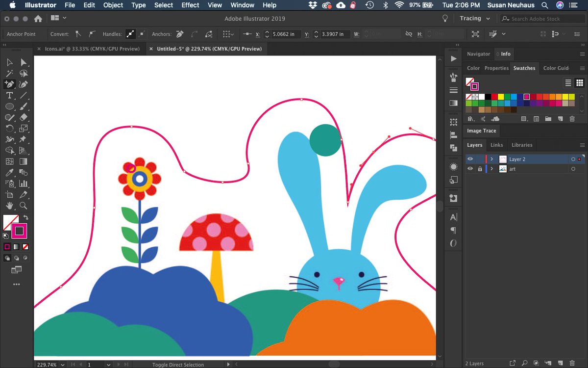Select the Shape Builder tool
Screen dimensions: 588x368
coord(9,151)
